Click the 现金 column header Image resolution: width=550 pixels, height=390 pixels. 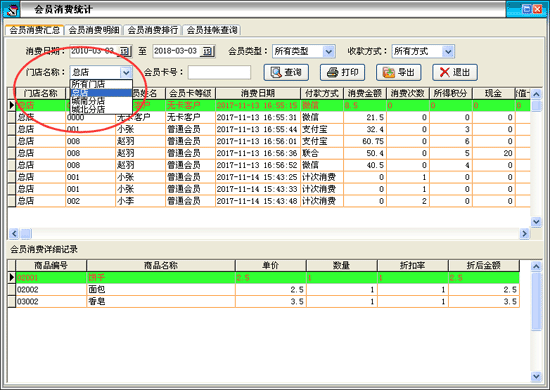493,93
